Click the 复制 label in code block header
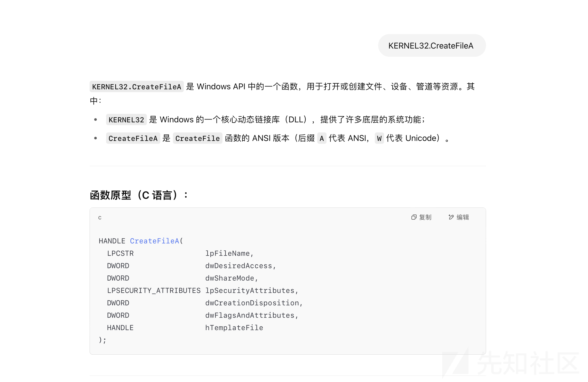588x382 pixels. pos(425,217)
